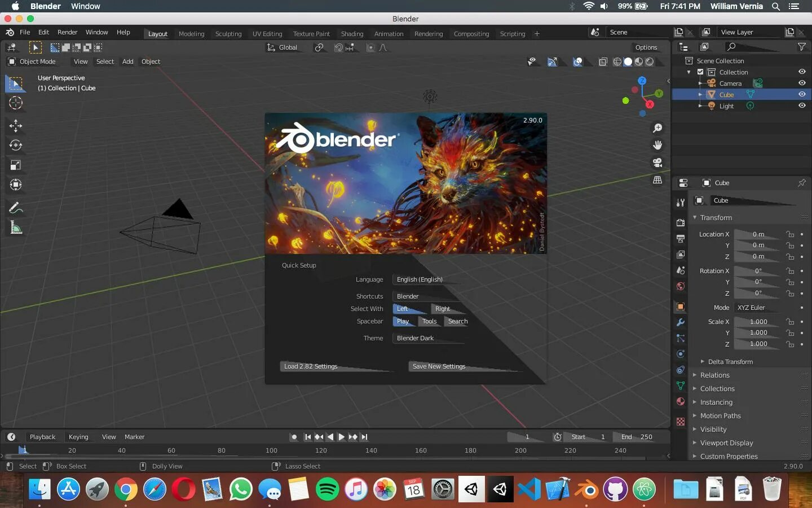Open Visual Studio Code from the Dock

(529, 489)
